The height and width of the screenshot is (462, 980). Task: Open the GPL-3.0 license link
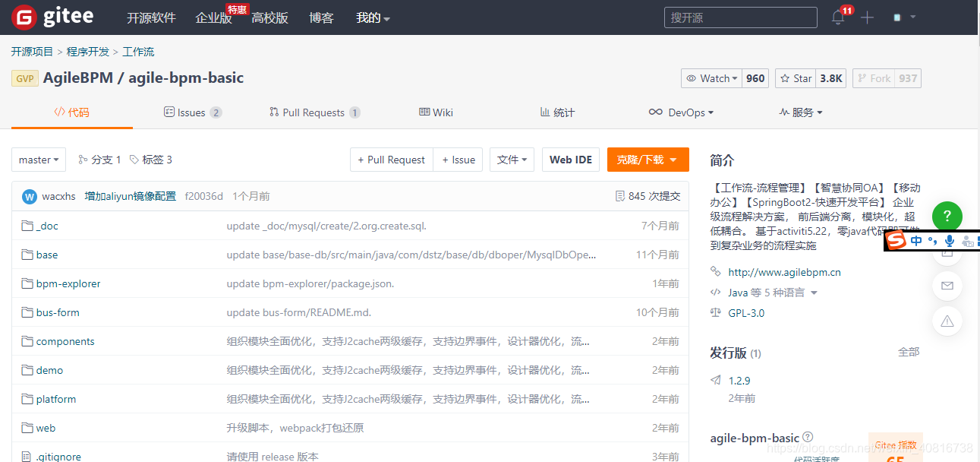pyautogui.click(x=746, y=313)
